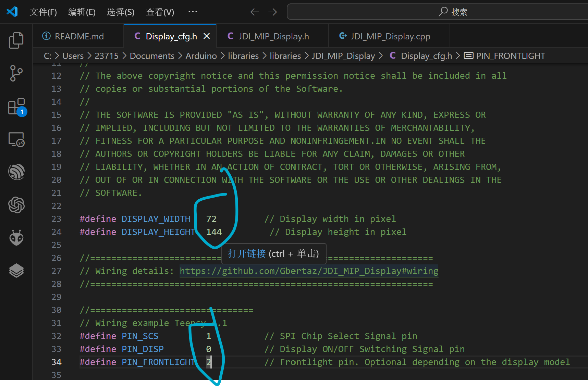Open the Espressif IDF sidebar icon
This screenshot has height=387, width=588.
(x=16, y=172)
